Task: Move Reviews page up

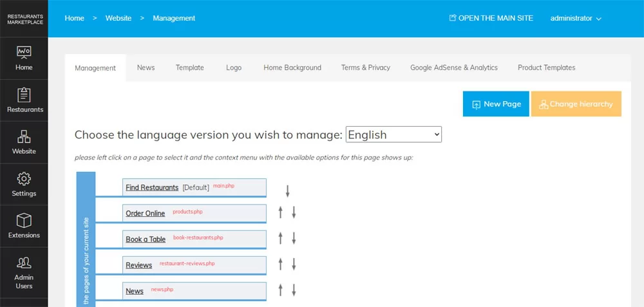Action: coord(281,264)
